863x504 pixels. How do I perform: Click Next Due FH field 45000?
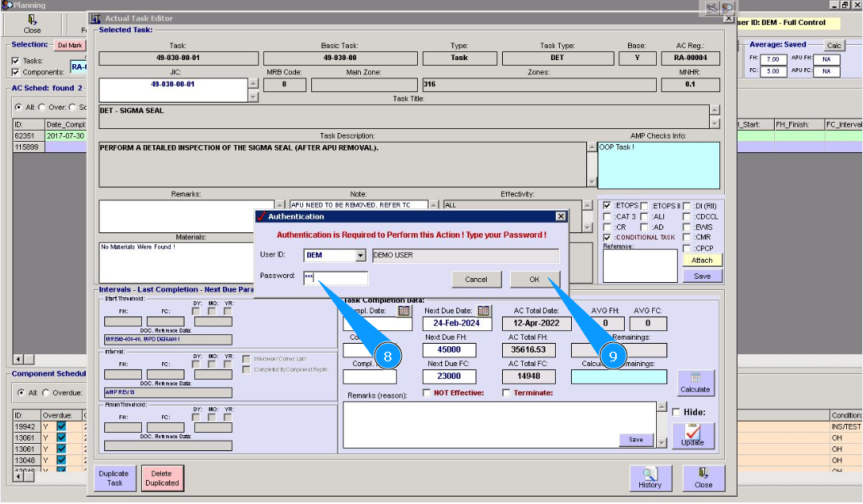pos(449,350)
